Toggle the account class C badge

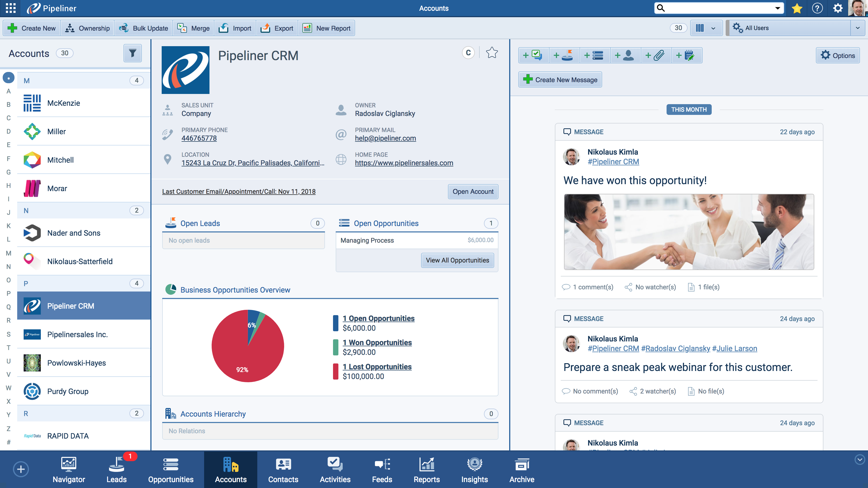(468, 53)
